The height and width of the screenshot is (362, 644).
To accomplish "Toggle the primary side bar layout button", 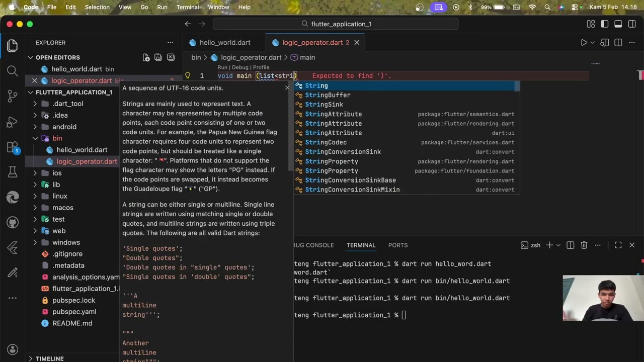I will (605, 24).
